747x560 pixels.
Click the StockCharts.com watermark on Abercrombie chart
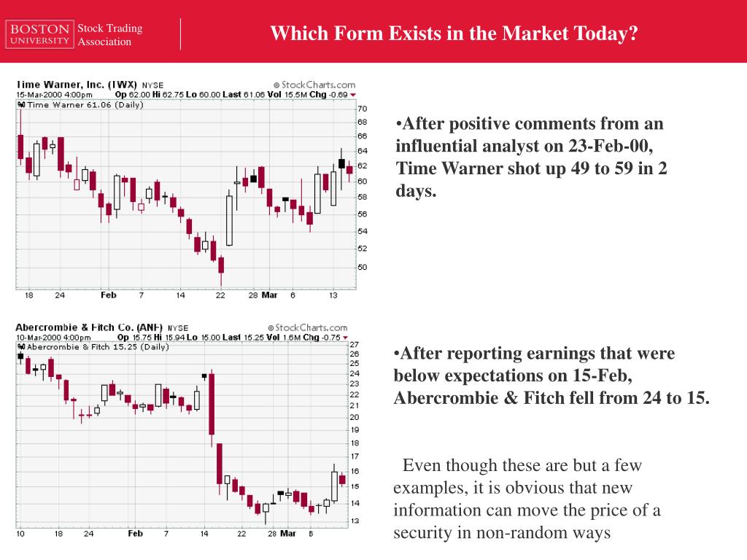308,327
